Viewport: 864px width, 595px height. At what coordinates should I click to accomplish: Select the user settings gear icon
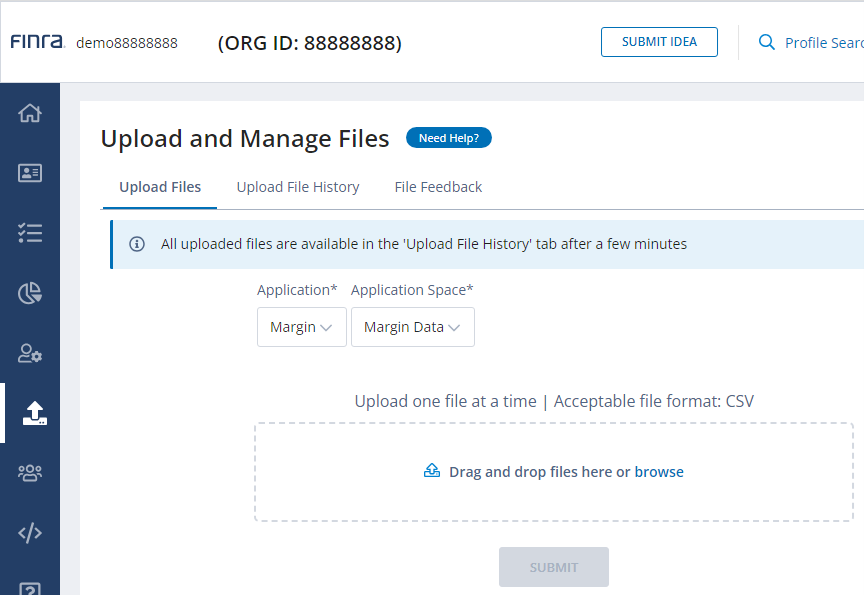click(29, 354)
